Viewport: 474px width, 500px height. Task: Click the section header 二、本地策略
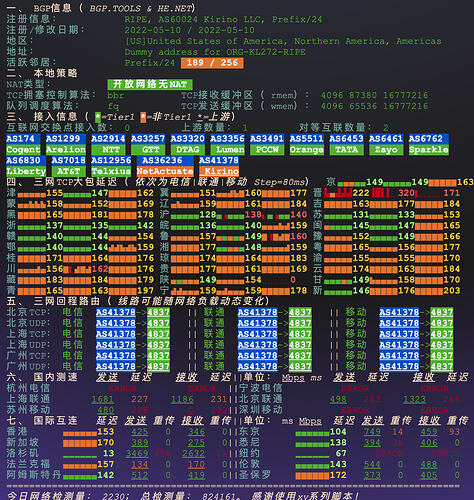pyautogui.click(x=42, y=73)
